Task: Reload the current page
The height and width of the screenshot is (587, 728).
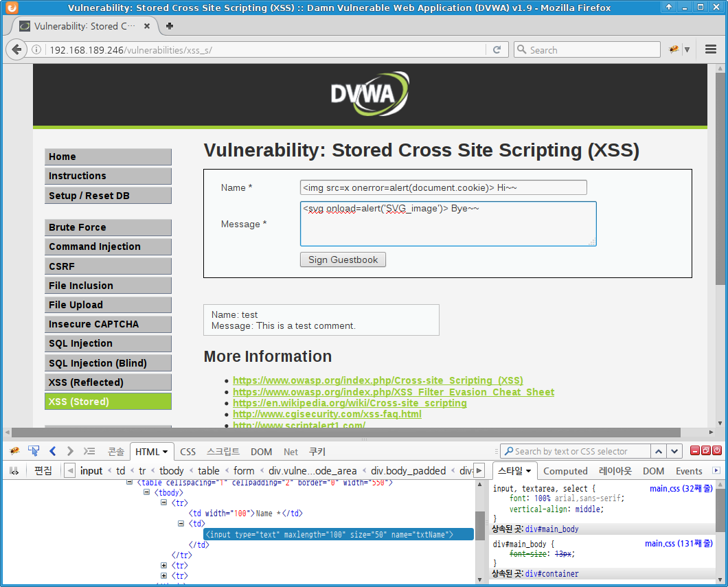Action: click(x=497, y=49)
